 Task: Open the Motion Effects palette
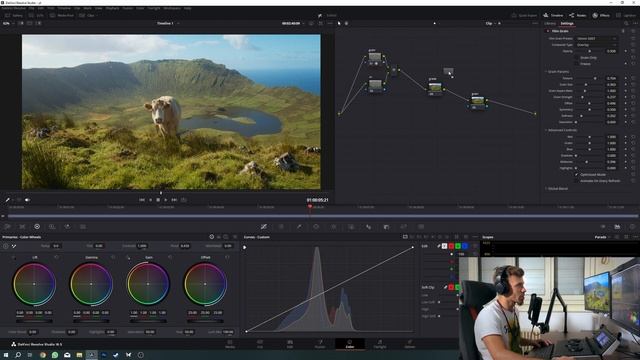point(83,227)
